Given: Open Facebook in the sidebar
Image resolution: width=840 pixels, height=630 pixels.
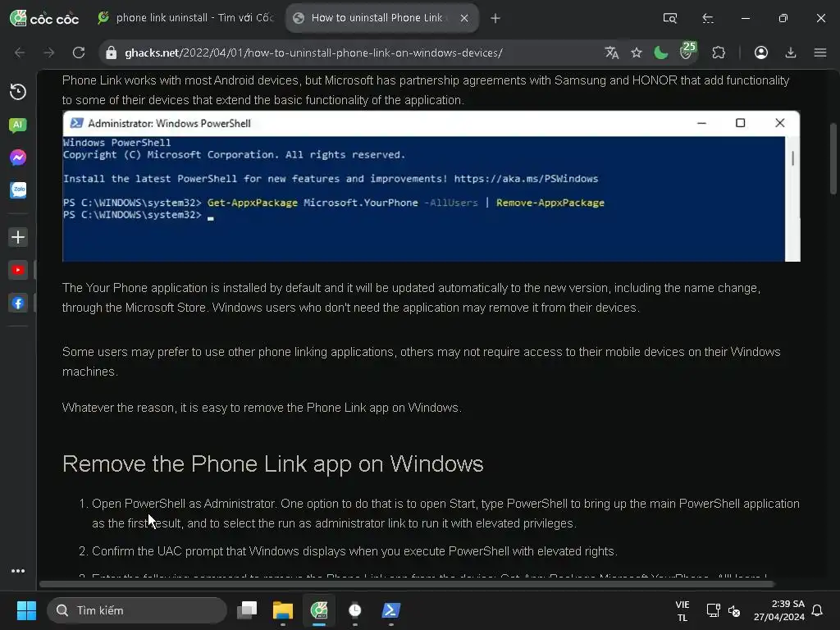Looking at the screenshot, I should pos(18,304).
